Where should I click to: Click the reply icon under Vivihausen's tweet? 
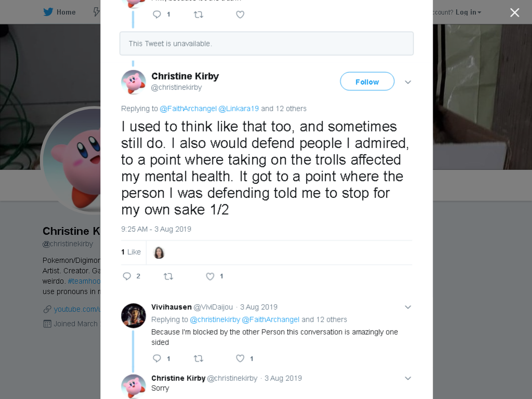point(157,358)
